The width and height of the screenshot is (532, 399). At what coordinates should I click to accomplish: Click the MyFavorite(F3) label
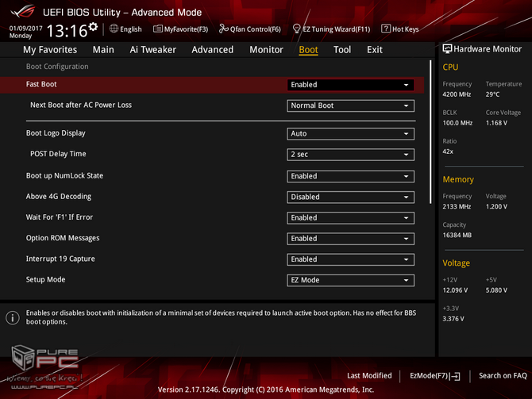pyautogui.click(x=186, y=29)
